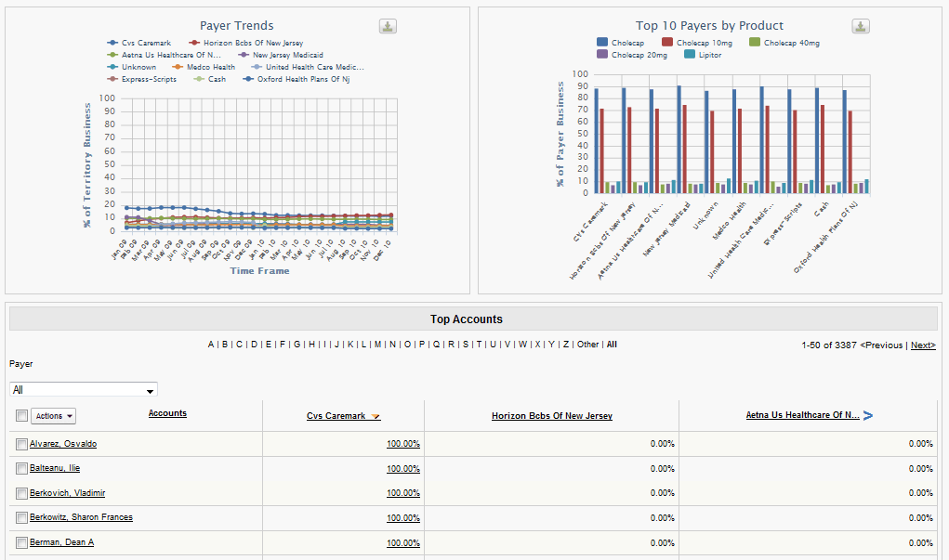Click the blue arrow to show more payer columns
Screen dimensions: 949x560
(x=868, y=416)
